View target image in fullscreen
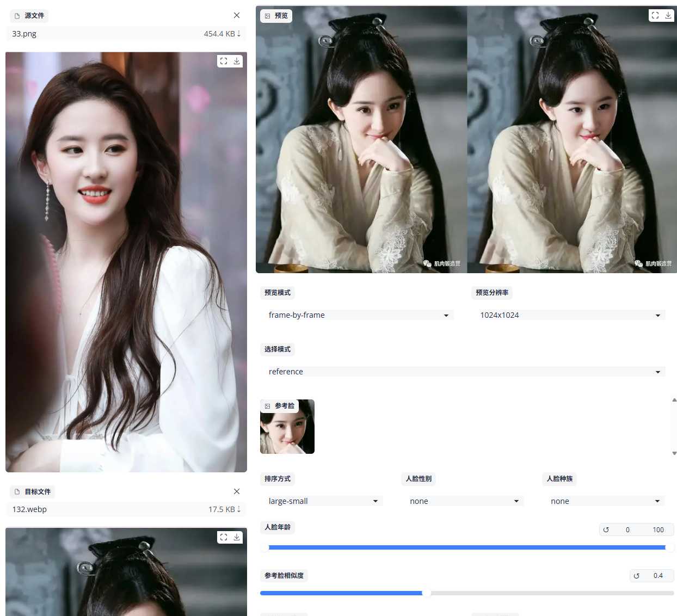This screenshot has width=677, height=616. pyautogui.click(x=224, y=537)
